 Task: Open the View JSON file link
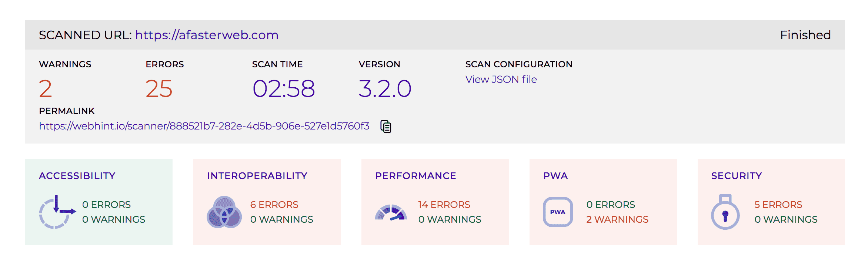pyautogui.click(x=501, y=79)
